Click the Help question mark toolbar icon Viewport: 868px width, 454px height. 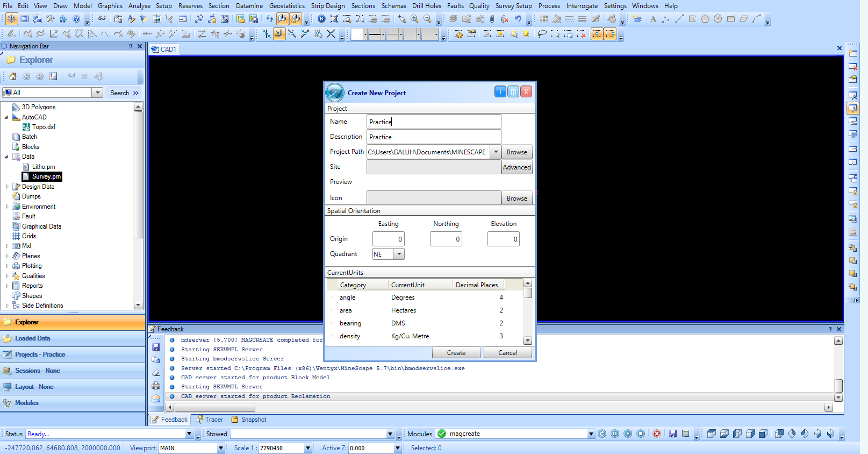(x=76, y=19)
